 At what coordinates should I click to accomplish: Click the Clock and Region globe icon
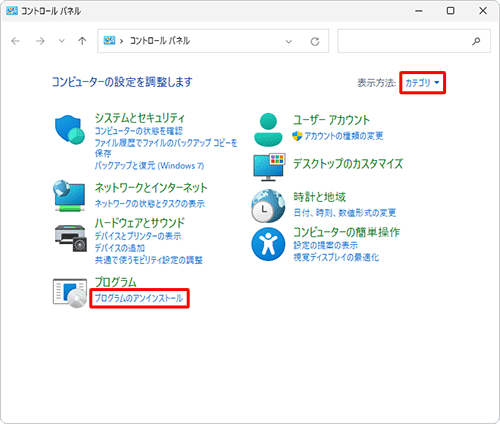click(268, 206)
